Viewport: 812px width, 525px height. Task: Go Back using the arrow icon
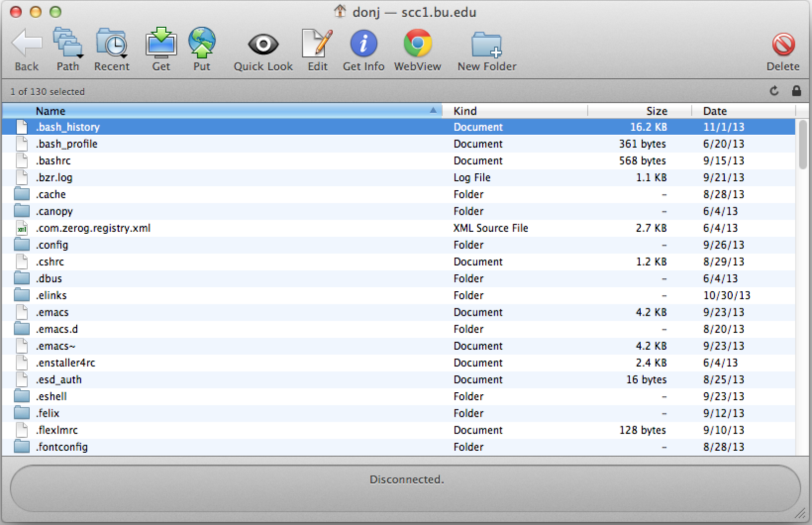pyautogui.click(x=27, y=44)
